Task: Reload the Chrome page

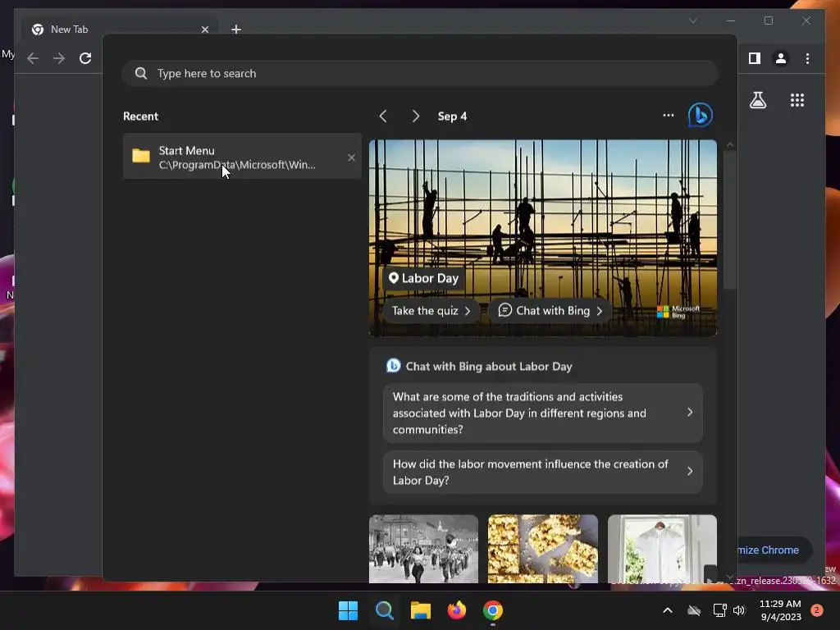Action: (x=85, y=58)
